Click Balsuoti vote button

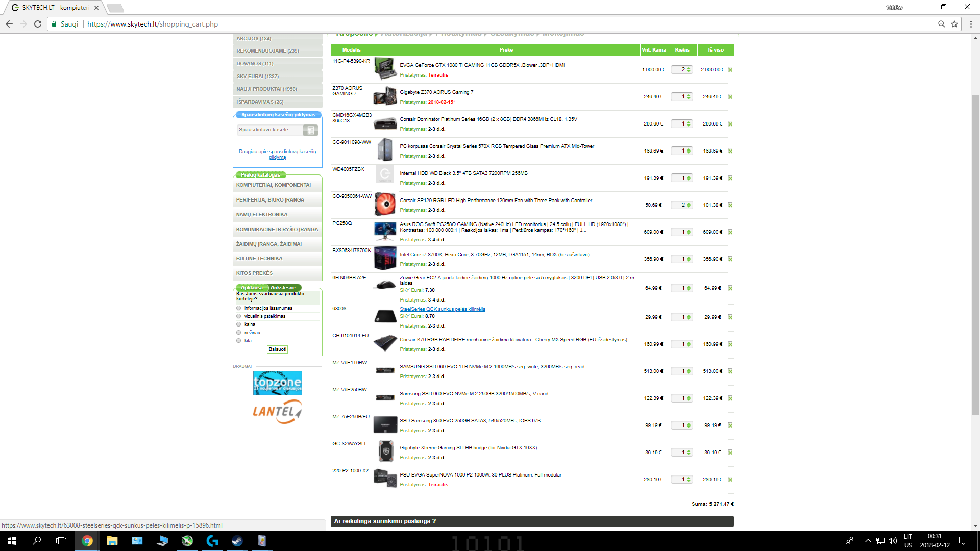click(278, 349)
